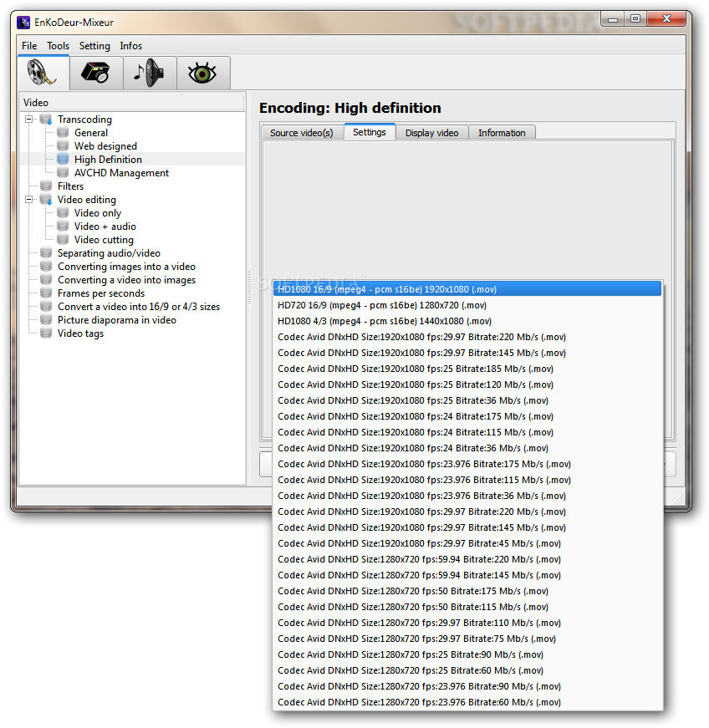Choose DNxHD 1920x1080 fps:25 Bitrate:185 option

(x=467, y=369)
